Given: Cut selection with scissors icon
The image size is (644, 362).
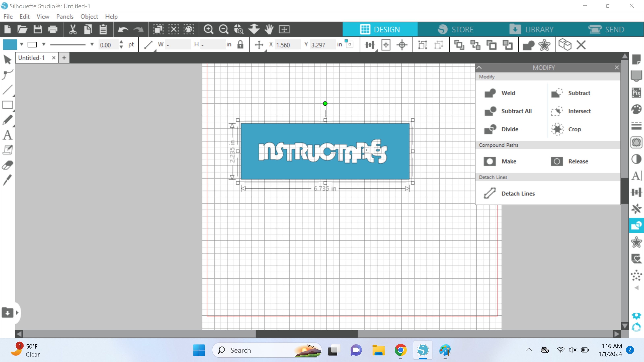Looking at the screenshot, I should tap(73, 30).
